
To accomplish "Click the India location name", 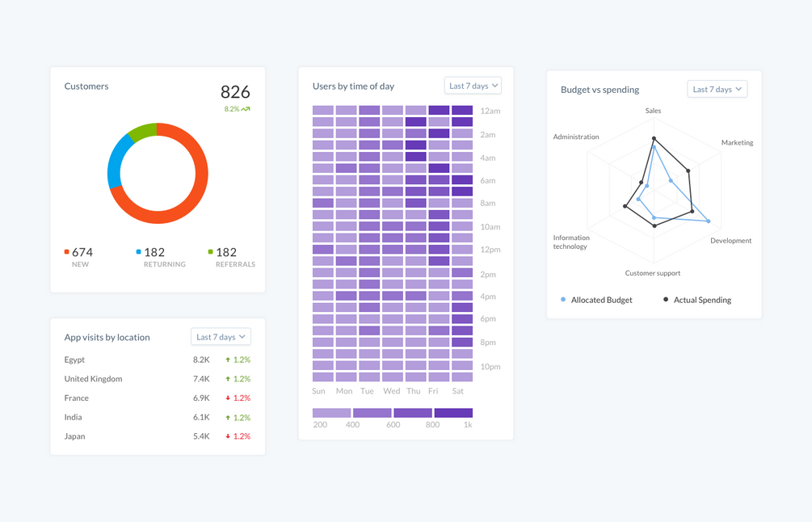I will [x=73, y=418].
